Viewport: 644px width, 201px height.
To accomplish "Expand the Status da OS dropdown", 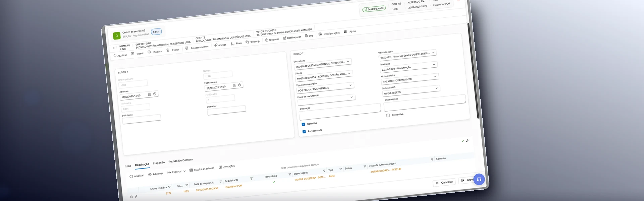I will (x=437, y=88).
